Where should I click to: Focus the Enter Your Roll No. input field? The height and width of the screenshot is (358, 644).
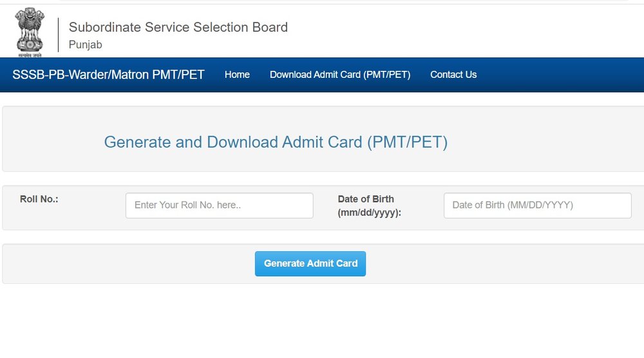click(x=219, y=205)
